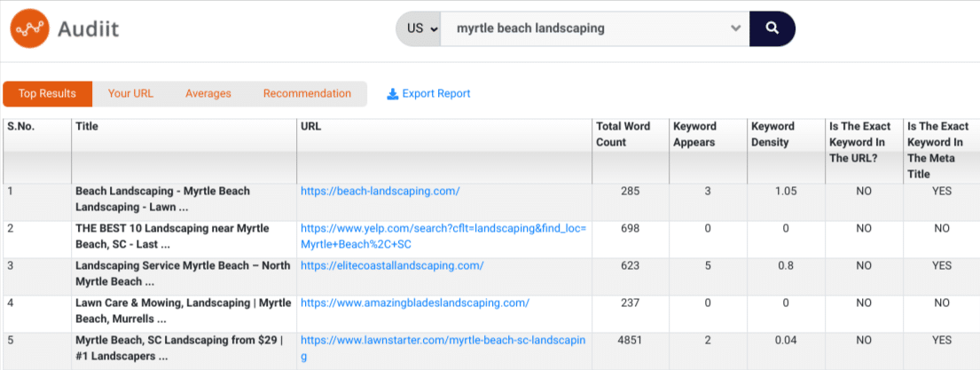The width and height of the screenshot is (980, 370).
Task: Select the Top Results tab
Action: (48, 94)
